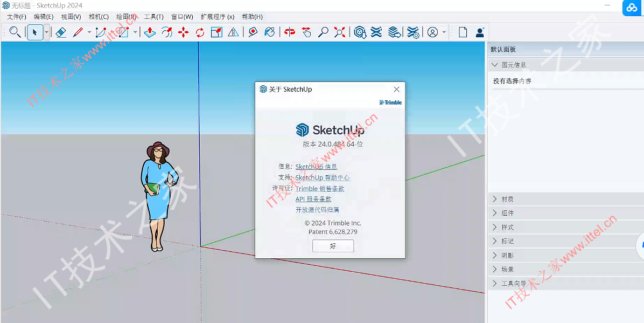Select the Flip tool
Image resolution: width=644 pixels, height=323 pixels.
click(x=233, y=32)
